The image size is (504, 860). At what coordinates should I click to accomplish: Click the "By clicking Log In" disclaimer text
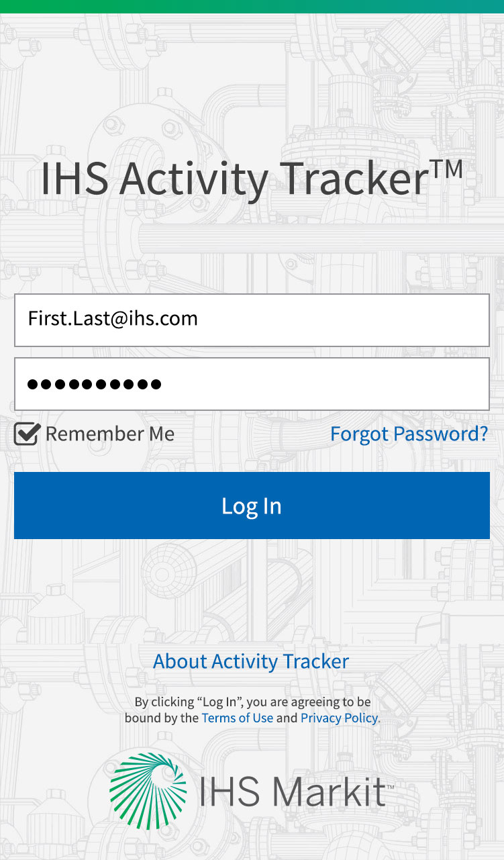(x=252, y=702)
